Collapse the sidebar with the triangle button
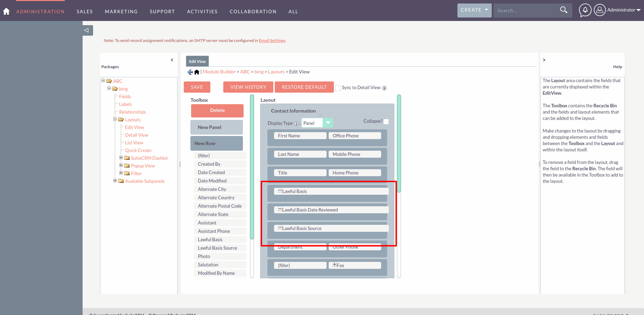The width and height of the screenshot is (644, 315). click(86, 30)
